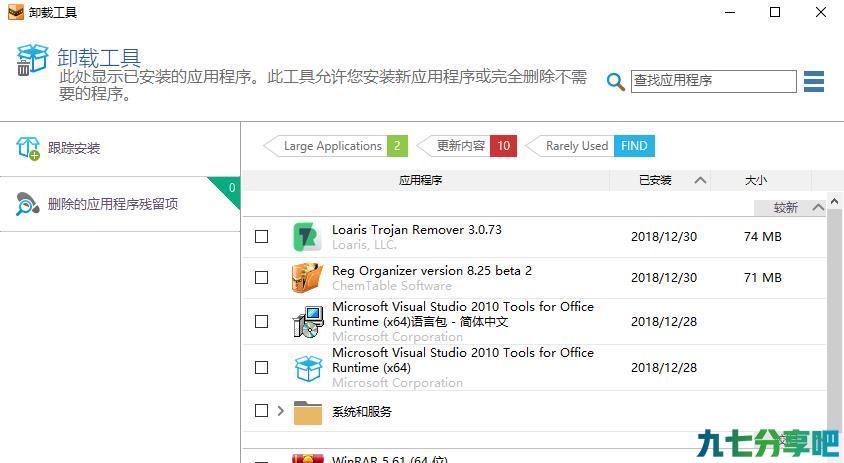This screenshot has width=844, height=463.
Task: Click the Loaris, LLC. publisher text
Action: [x=364, y=245]
